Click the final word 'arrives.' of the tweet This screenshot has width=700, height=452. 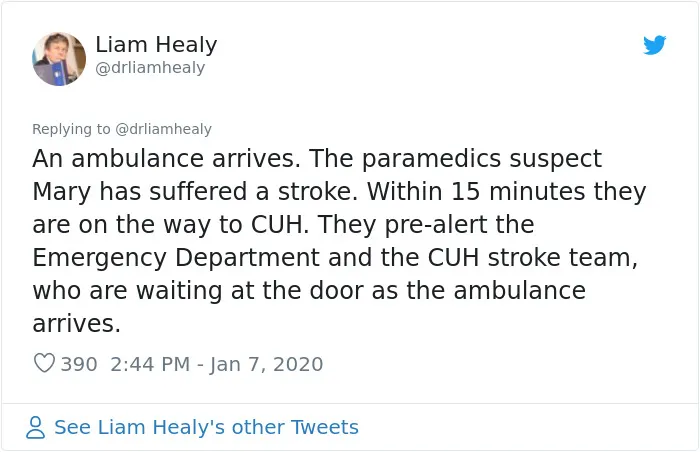click(76, 324)
